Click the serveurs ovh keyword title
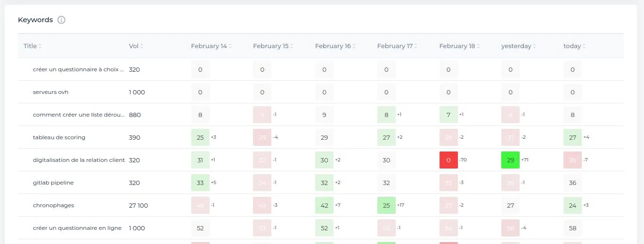Screen dimensions: 644x244 pos(50,92)
